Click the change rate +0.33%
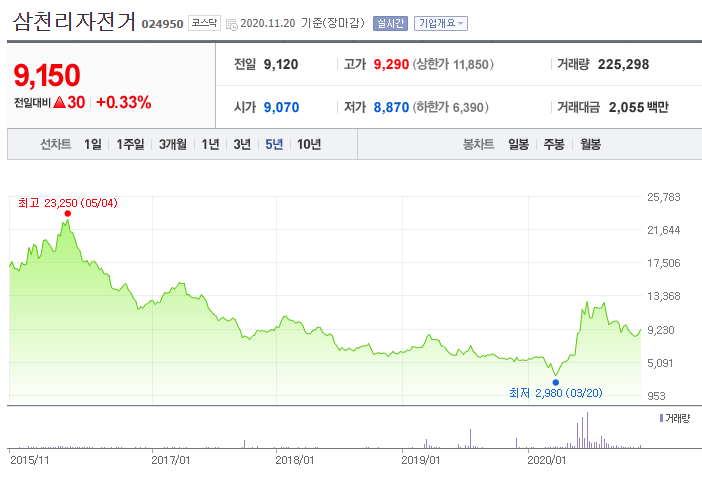 click(124, 102)
